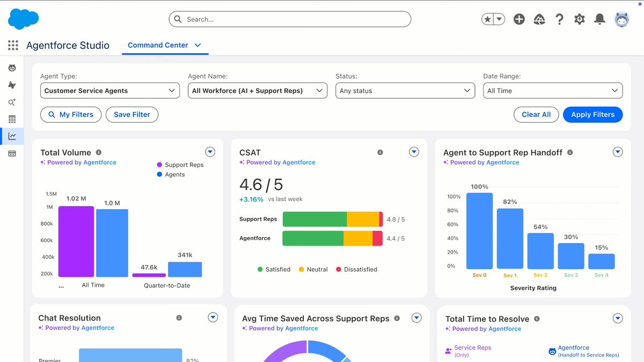
Task: Click the blue Quarter-to-Date Agents bar
Action: tap(185, 269)
